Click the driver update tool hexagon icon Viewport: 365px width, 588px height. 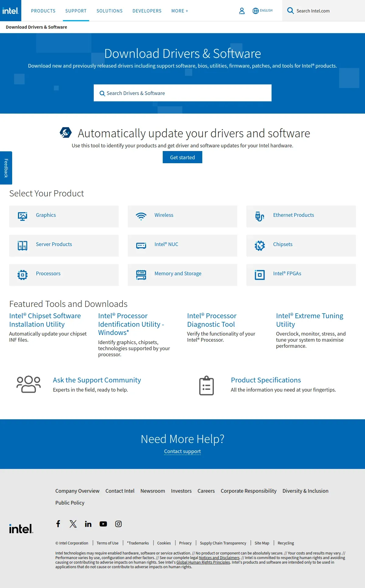coord(66,132)
